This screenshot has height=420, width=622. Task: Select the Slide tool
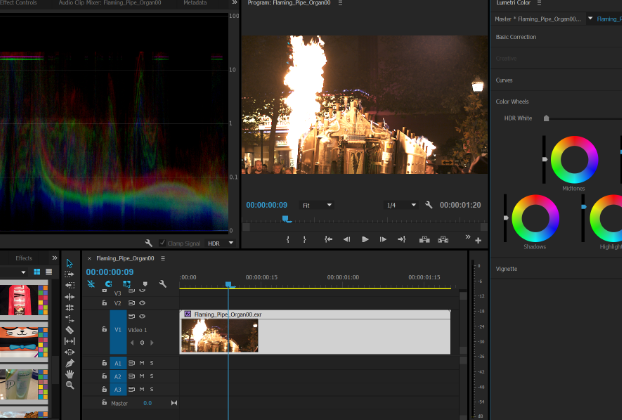69,352
